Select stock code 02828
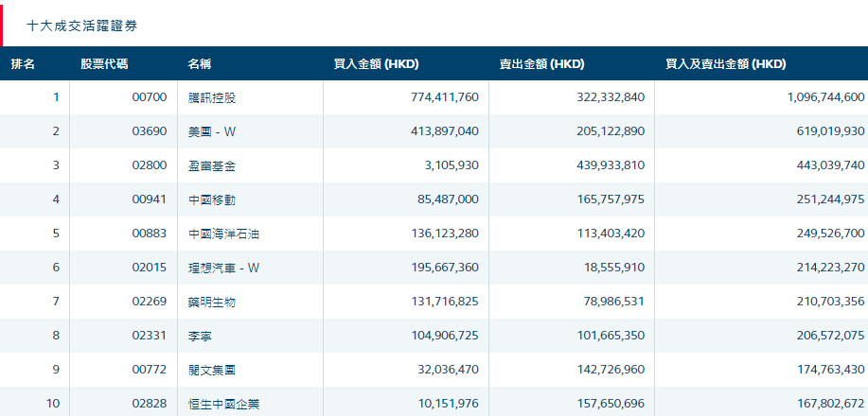The image size is (868, 416). point(150,404)
